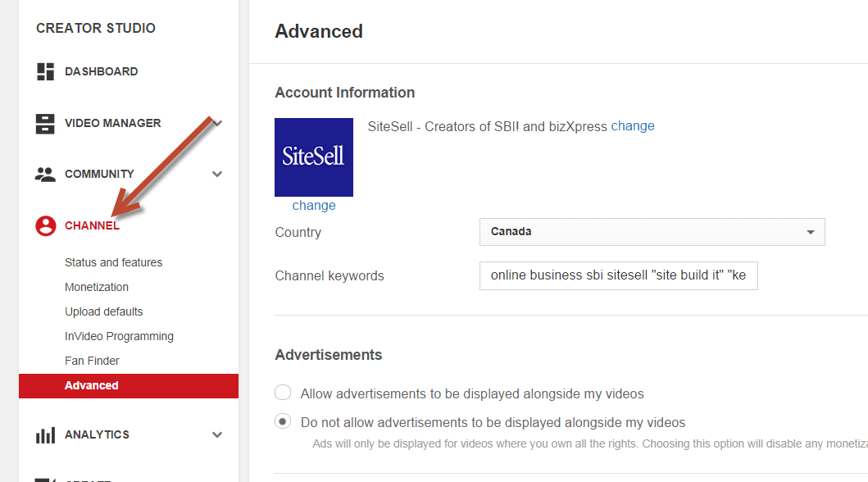Select Allow advertisements alongside my videos

click(283, 393)
